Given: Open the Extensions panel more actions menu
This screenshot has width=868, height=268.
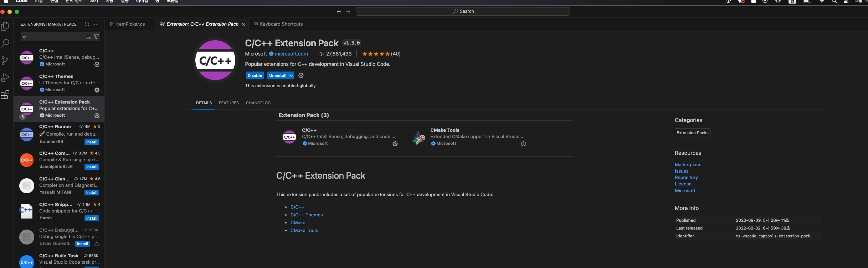Looking at the screenshot, I should click(96, 24).
